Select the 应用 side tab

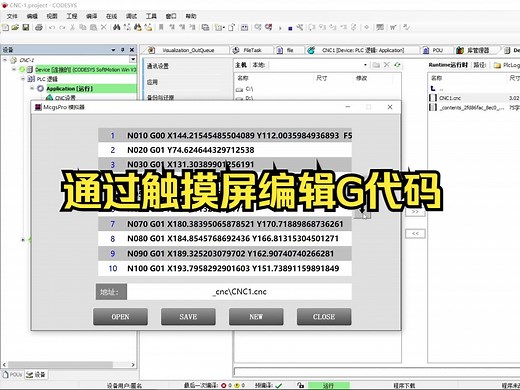tap(152, 82)
